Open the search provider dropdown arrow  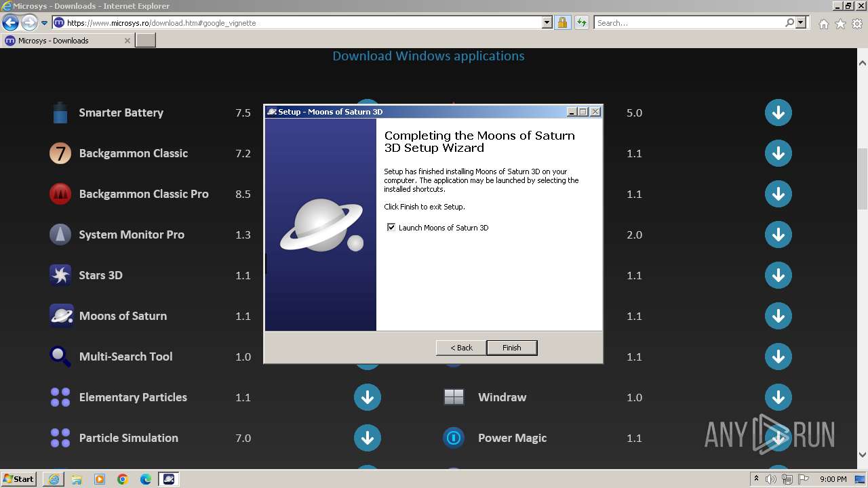[802, 22]
